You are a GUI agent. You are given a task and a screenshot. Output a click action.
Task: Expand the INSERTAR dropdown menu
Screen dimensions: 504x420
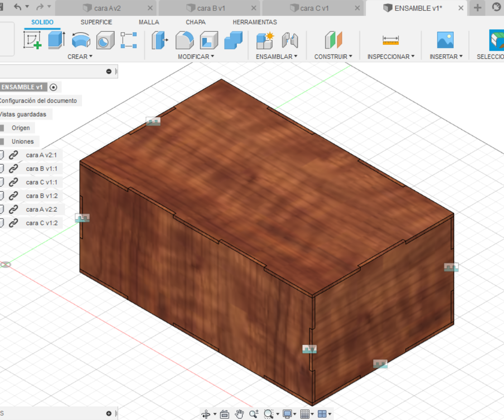pyautogui.click(x=446, y=57)
